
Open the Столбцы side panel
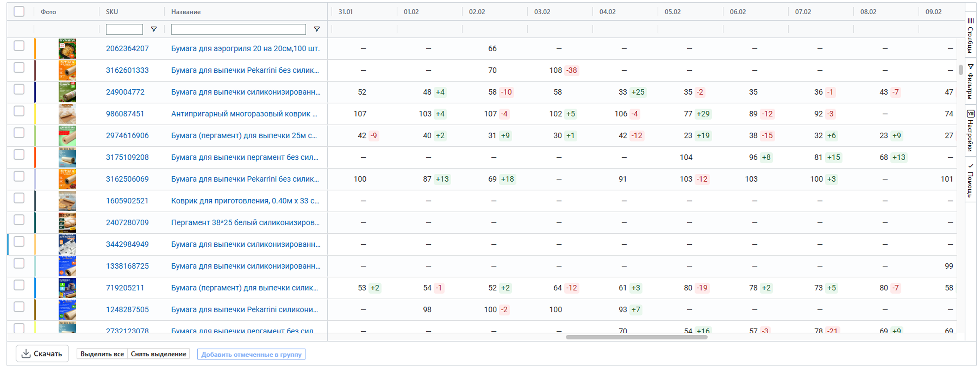[x=970, y=36]
